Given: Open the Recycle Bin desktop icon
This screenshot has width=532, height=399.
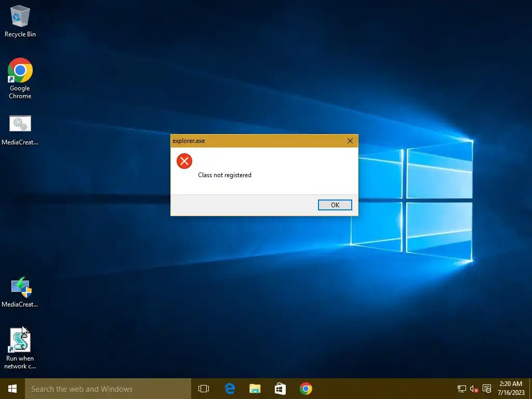Looking at the screenshot, I should (20, 21).
